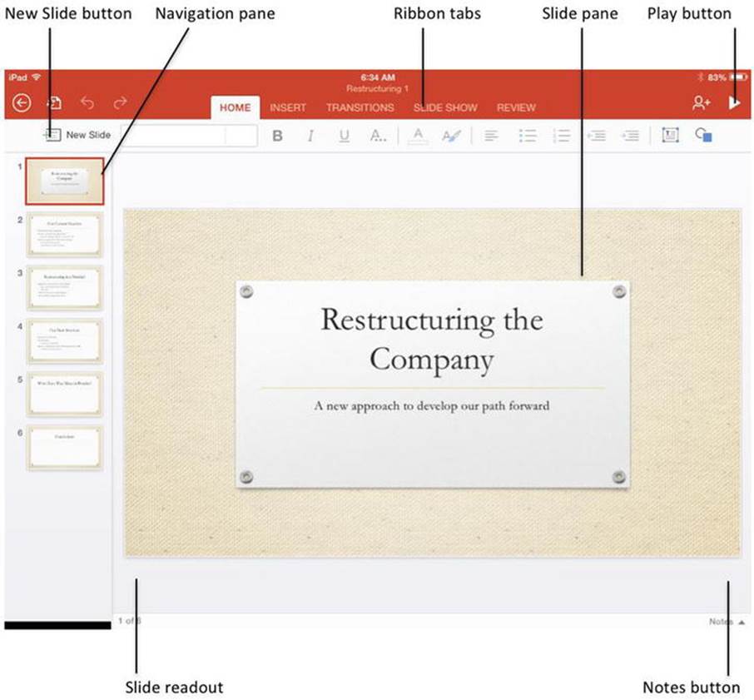Switch to the INSERT tab
Screen dimensions: 754x700
pos(288,107)
